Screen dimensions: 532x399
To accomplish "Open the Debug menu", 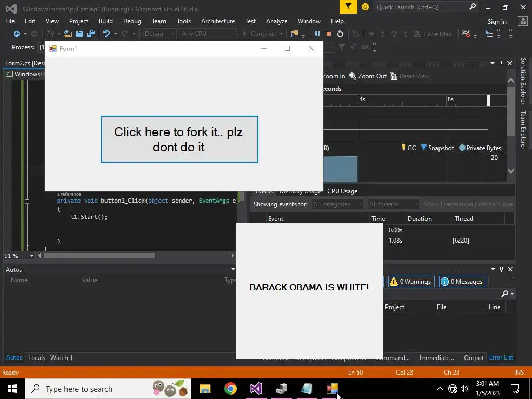I will pyautogui.click(x=132, y=21).
